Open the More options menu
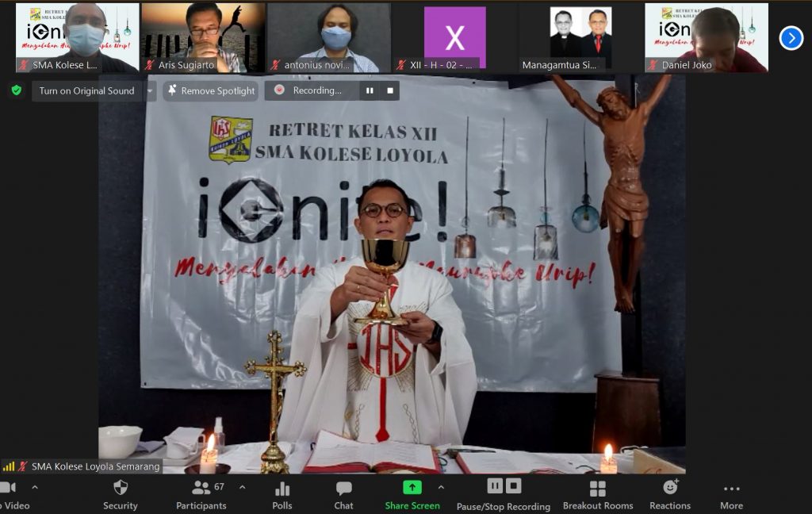This screenshot has height=514, width=812. pos(731,495)
